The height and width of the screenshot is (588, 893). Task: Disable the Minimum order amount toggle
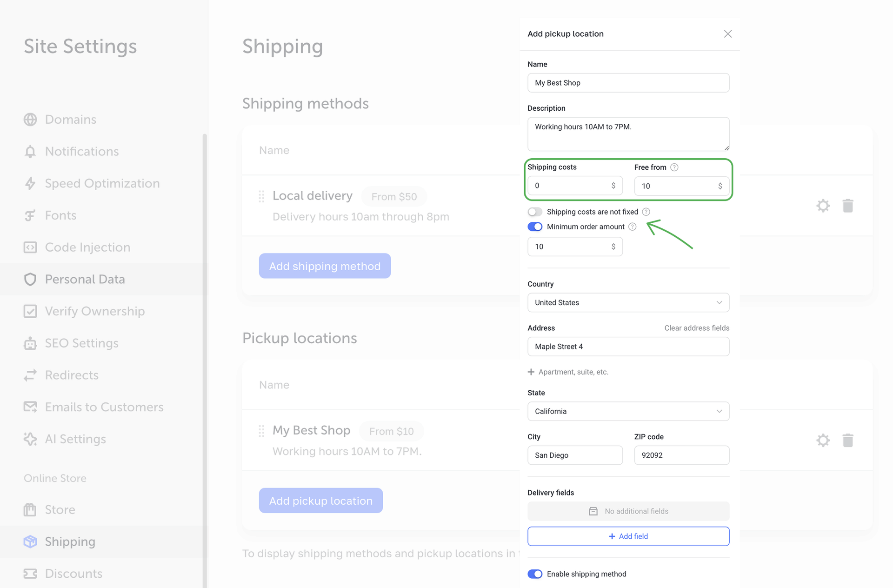coord(535,227)
